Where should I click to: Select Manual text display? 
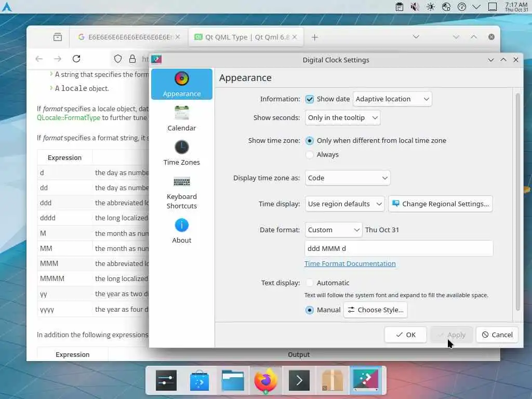[323, 310]
